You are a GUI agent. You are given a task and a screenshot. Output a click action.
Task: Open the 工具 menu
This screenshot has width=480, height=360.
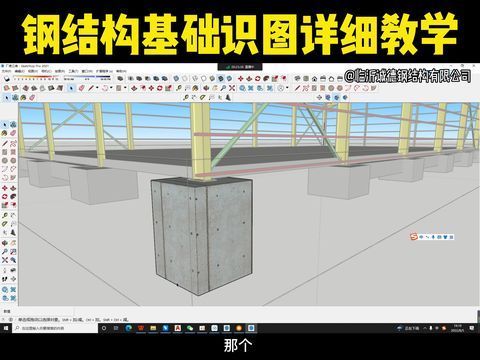pyautogui.click(x=73, y=71)
